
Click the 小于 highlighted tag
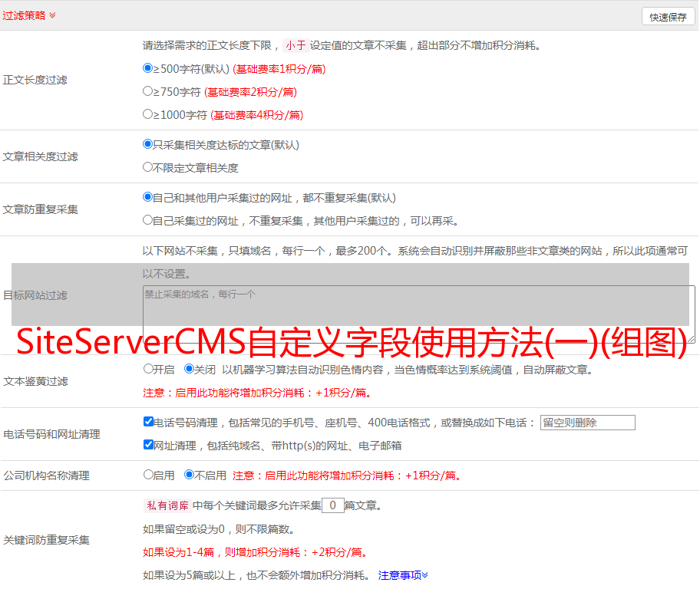pyautogui.click(x=296, y=45)
